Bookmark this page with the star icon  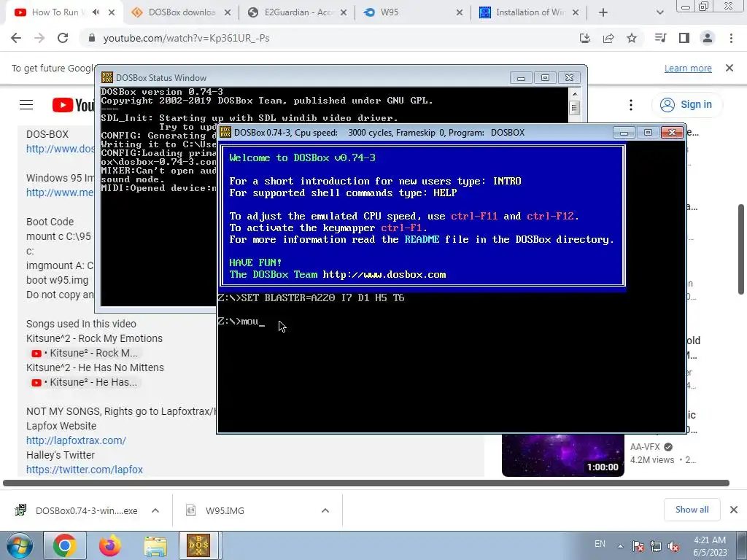[x=632, y=38]
